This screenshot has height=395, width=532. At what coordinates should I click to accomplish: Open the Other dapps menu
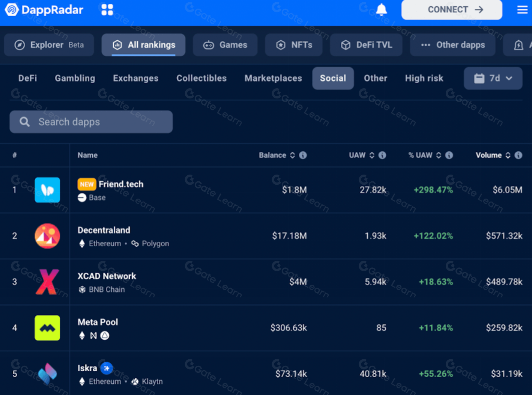coord(452,45)
